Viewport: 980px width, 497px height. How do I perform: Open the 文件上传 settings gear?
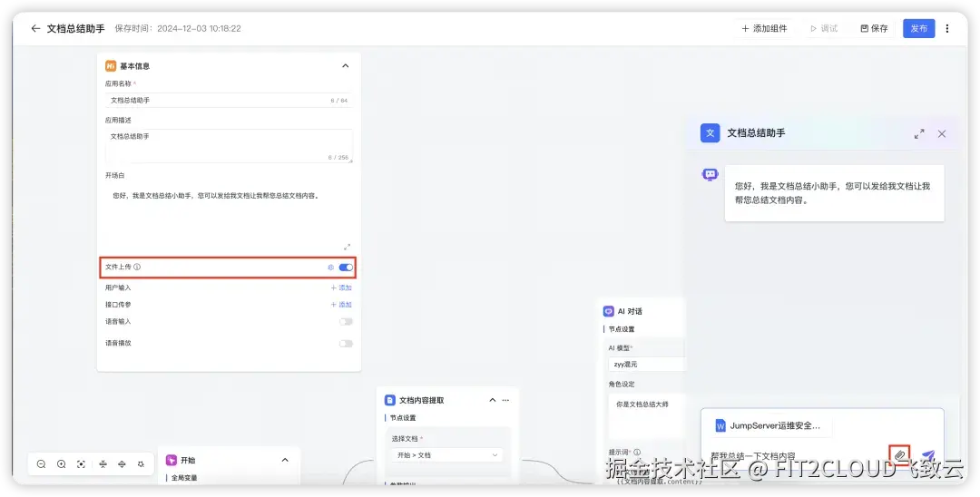[x=330, y=268]
